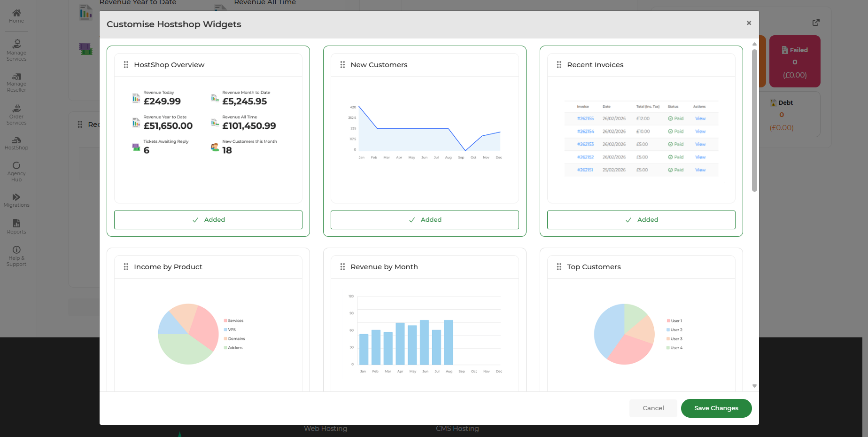
Task: Click the scrollbar up arrow in the dialog
Action: [754, 44]
